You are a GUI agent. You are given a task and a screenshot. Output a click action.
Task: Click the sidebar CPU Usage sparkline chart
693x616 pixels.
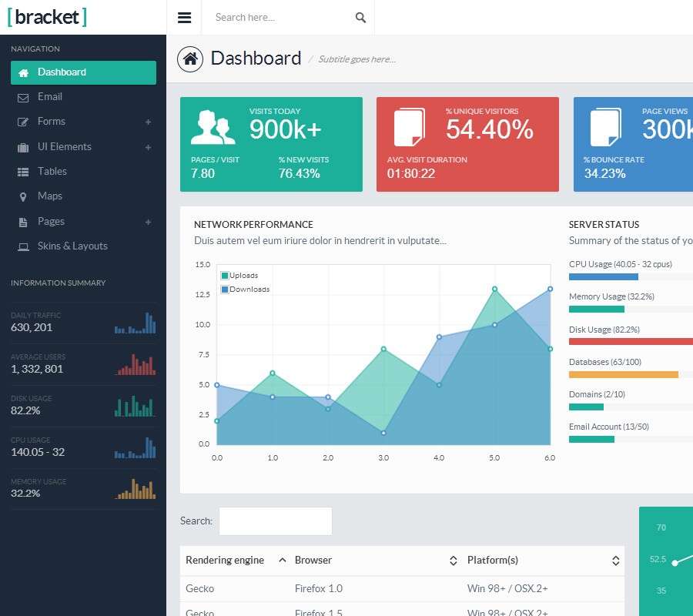coord(136,447)
